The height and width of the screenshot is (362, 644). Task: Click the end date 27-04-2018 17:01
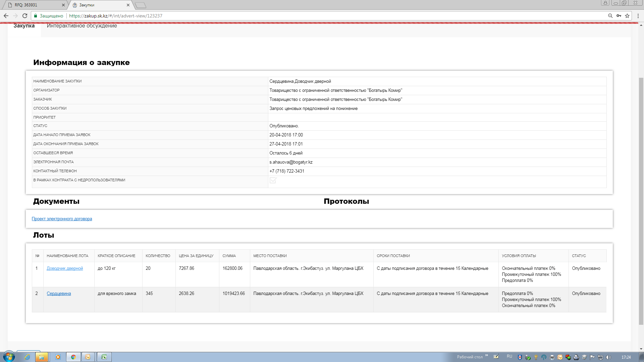click(286, 144)
